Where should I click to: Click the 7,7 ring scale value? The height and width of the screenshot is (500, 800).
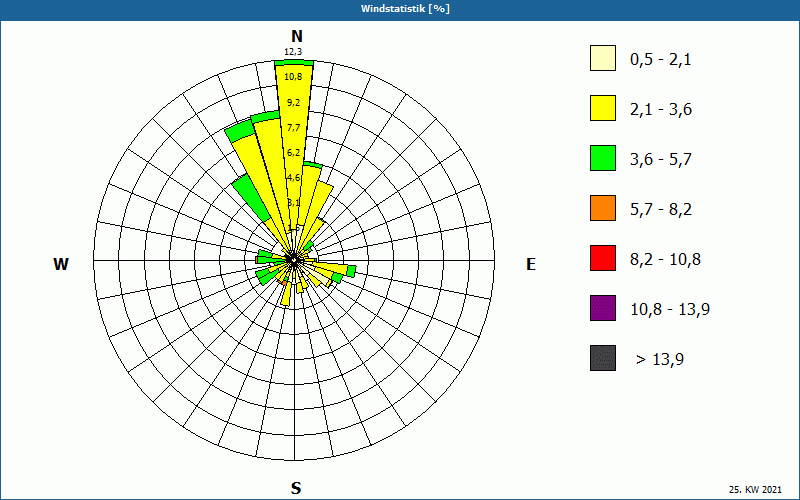click(x=293, y=128)
